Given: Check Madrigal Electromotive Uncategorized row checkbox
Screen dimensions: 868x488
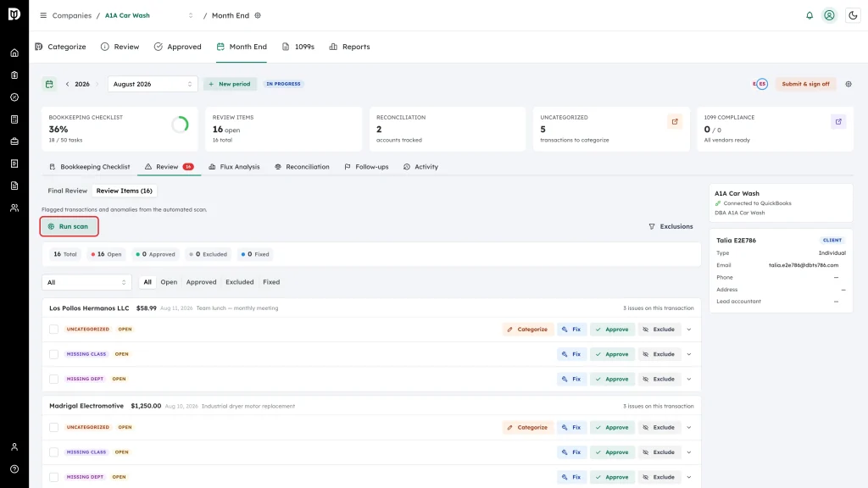Looking at the screenshot, I should click(x=53, y=427).
